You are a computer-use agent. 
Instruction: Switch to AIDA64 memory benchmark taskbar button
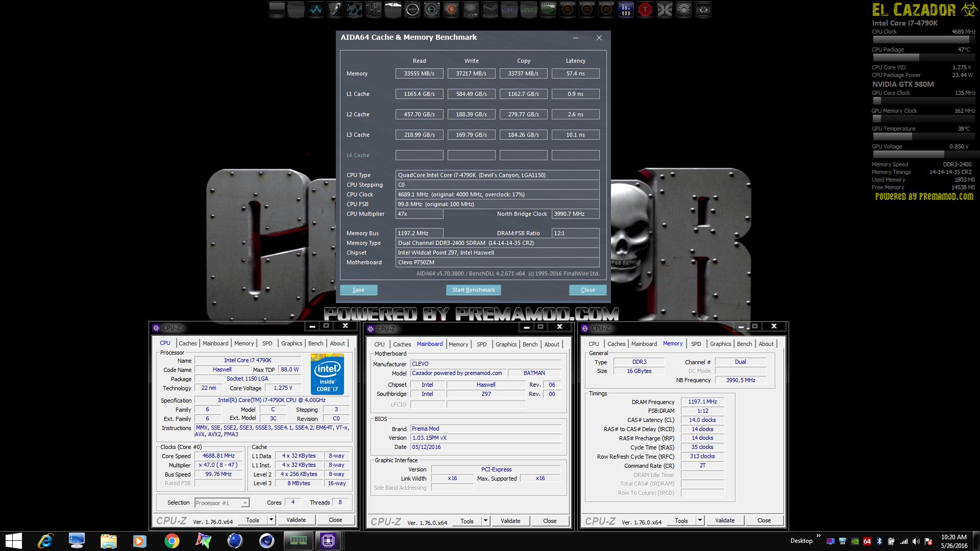pyautogui.click(x=298, y=541)
